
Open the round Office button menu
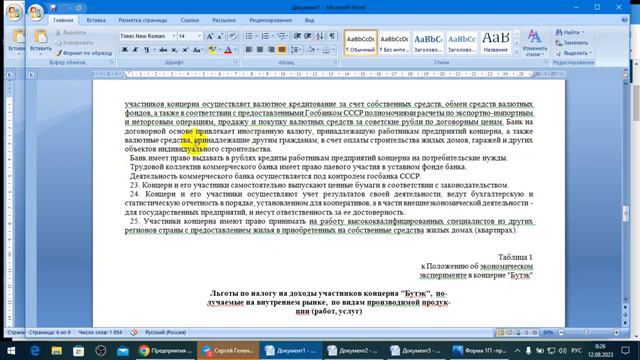pyautogui.click(x=36, y=13)
